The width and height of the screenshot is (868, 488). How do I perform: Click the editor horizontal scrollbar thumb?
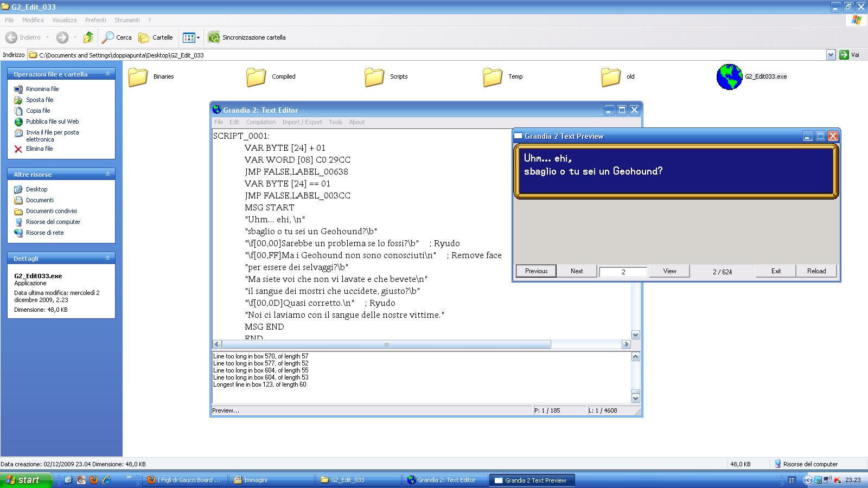coord(386,344)
